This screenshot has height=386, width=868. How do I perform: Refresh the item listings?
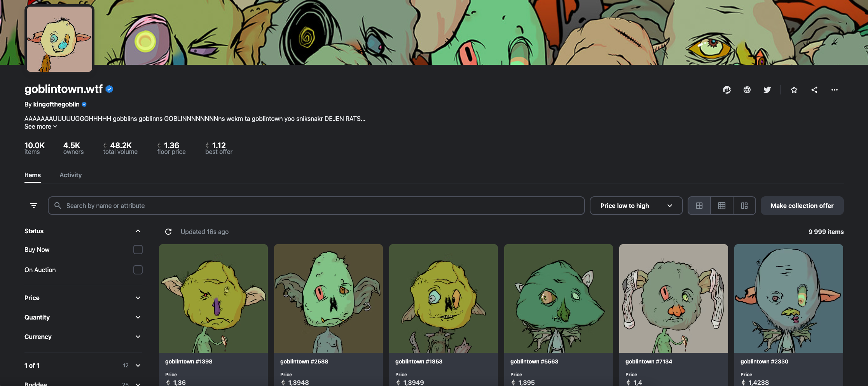pyautogui.click(x=168, y=232)
